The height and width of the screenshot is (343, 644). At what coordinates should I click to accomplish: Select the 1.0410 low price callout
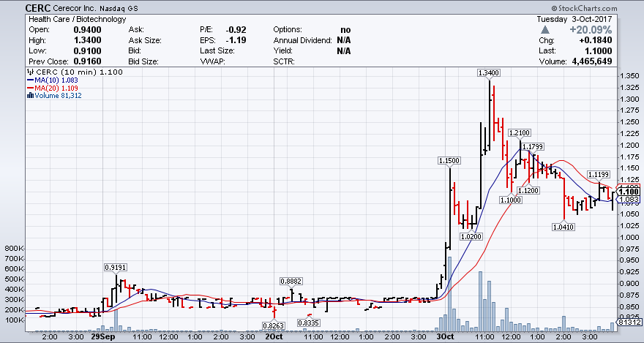click(x=563, y=227)
